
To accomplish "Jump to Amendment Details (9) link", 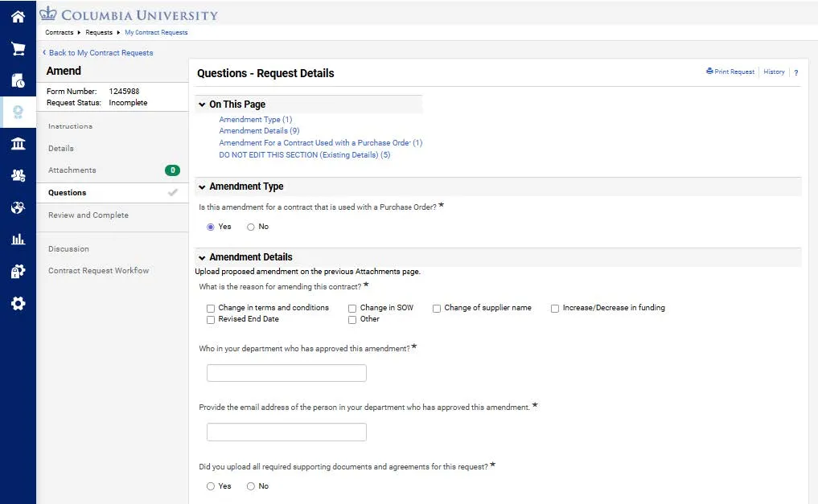I will click(x=259, y=131).
